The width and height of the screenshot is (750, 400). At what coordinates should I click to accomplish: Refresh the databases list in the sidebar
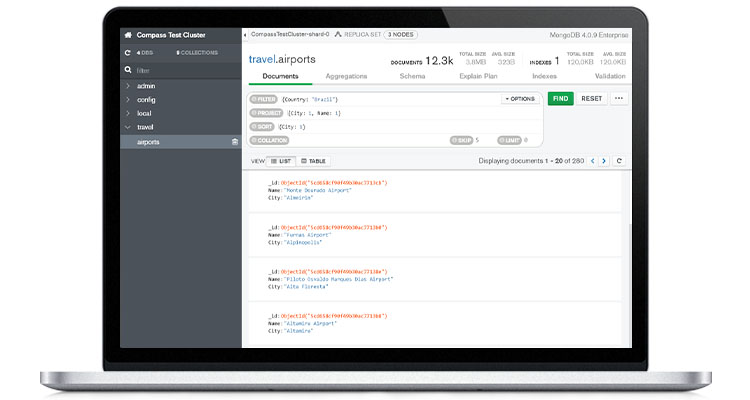click(x=128, y=53)
